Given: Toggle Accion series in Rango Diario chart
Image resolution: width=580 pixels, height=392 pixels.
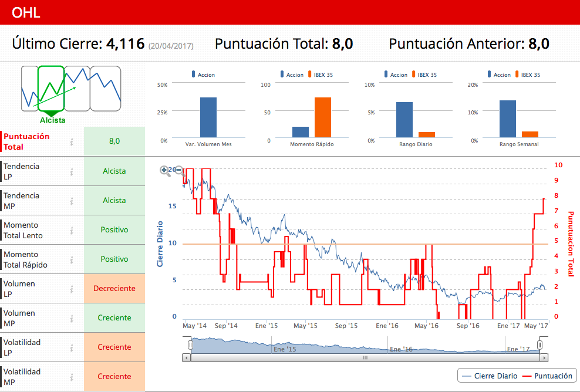Looking at the screenshot, I should tap(396, 75).
